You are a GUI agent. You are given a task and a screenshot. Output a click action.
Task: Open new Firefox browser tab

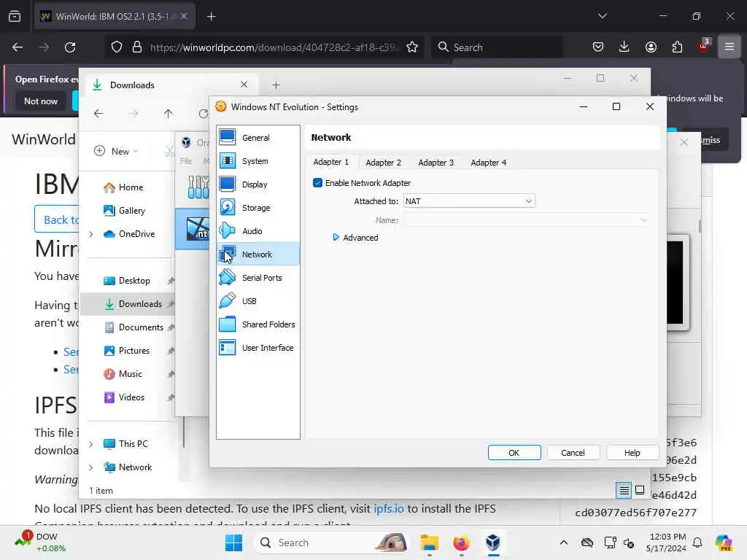(211, 17)
